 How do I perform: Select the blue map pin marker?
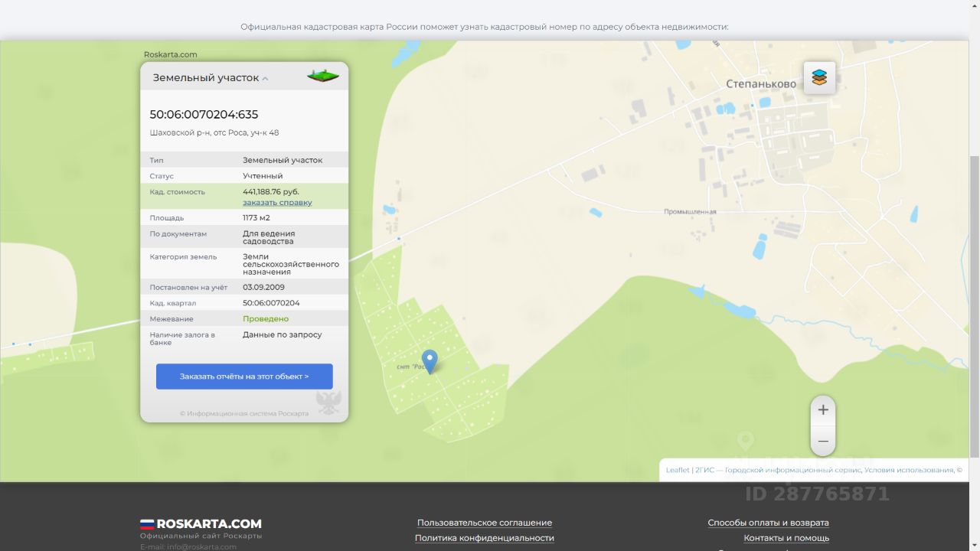click(430, 361)
